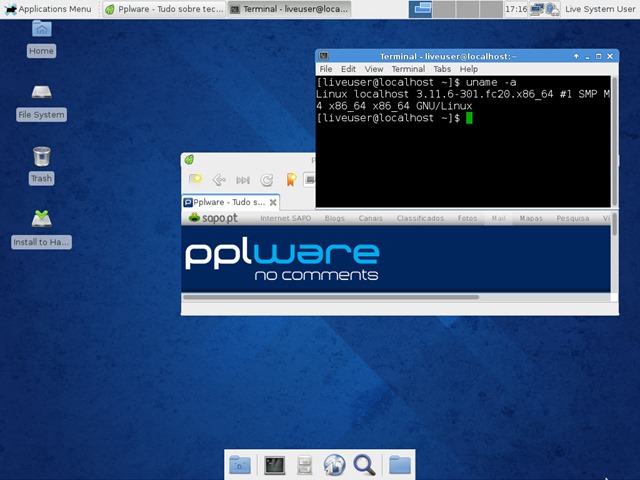Screen dimensions: 640x480
Task: Click the clock showing 17:16
Action: [x=516, y=9]
